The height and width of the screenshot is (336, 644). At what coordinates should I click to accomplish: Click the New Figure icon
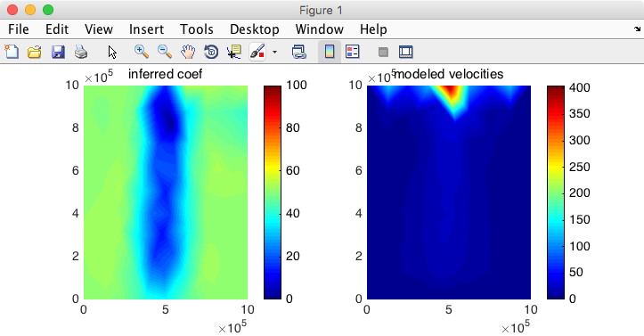12,52
